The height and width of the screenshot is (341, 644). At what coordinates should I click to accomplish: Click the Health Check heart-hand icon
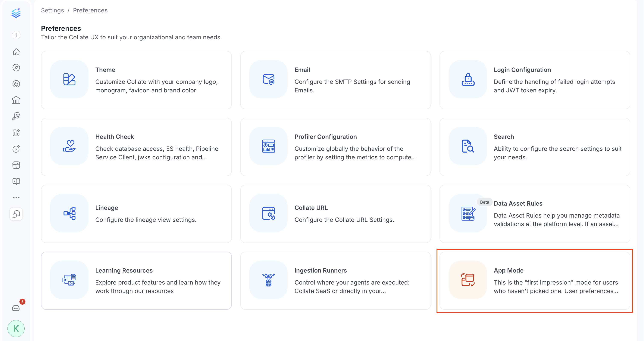point(69,146)
